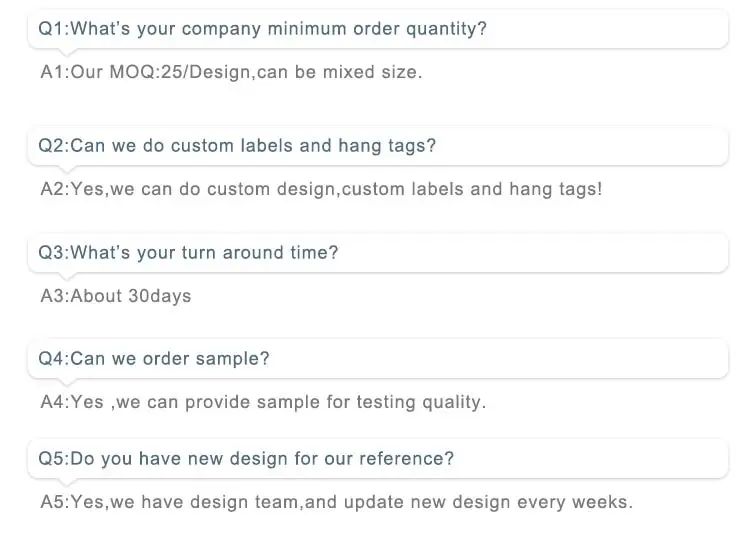The image size is (750, 537).
Task: Click the A5 answer about design team
Action: click(336, 502)
